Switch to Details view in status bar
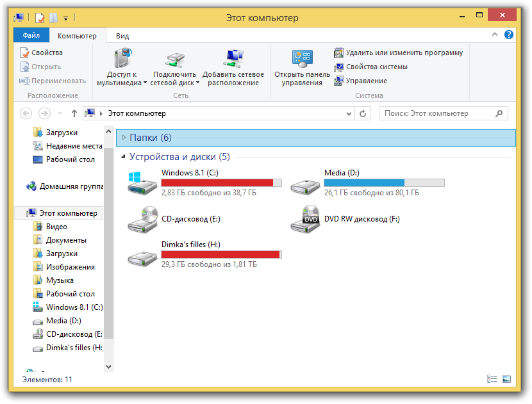Screen dimensions: 532x404 pos(492,379)
